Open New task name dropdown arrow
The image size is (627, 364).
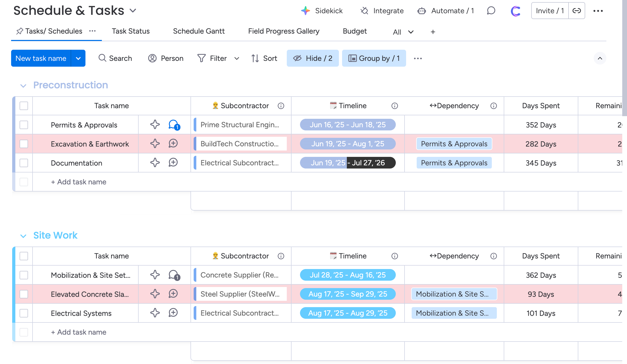pos(78,58)
